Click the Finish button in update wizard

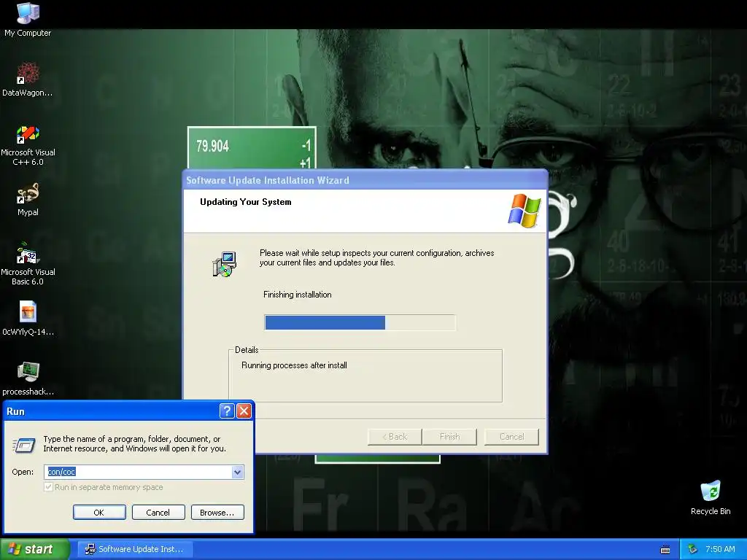coord(449,437)
